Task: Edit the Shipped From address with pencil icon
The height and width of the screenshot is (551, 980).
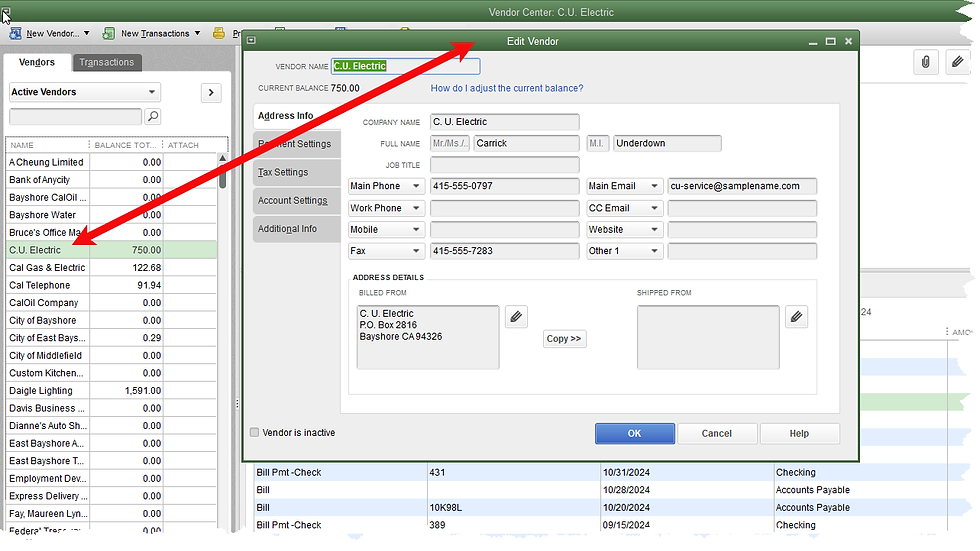Action: [x=796, y=317]
